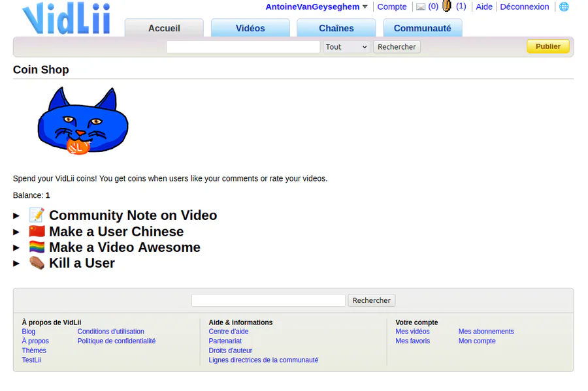Viewport: 588px width, 391px height.
Task: Open Droits d'auteur link
Action: 230,351
